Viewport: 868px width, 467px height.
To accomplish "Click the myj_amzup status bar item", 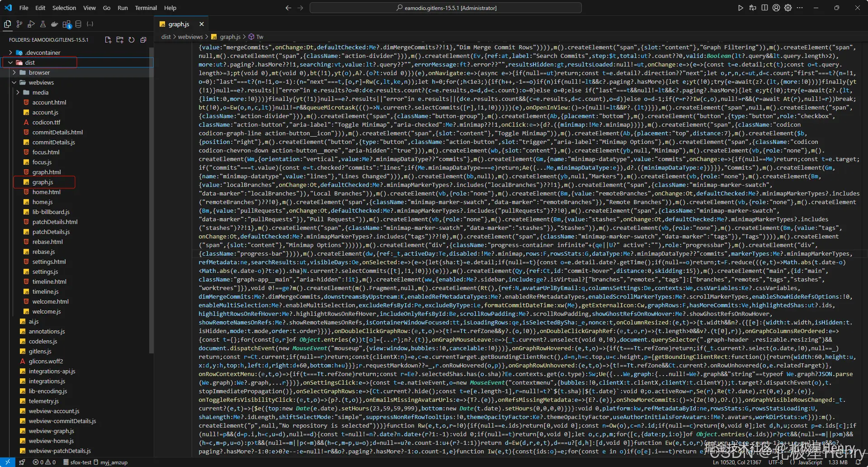I will (x=110, y=462).
